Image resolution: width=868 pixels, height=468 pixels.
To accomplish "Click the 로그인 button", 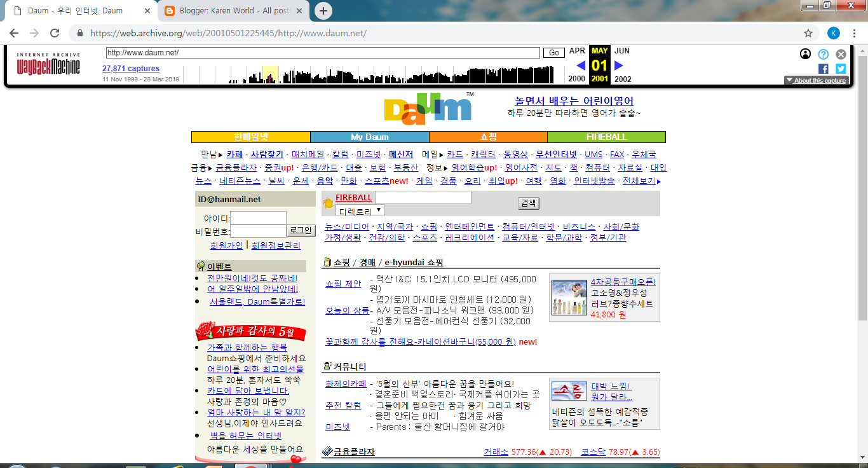I will (301, 231).
